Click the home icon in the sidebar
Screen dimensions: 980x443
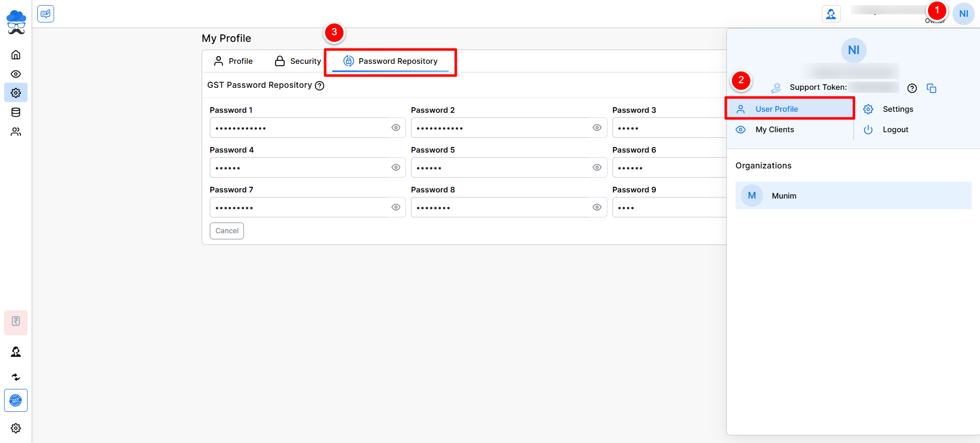point(16,55)
